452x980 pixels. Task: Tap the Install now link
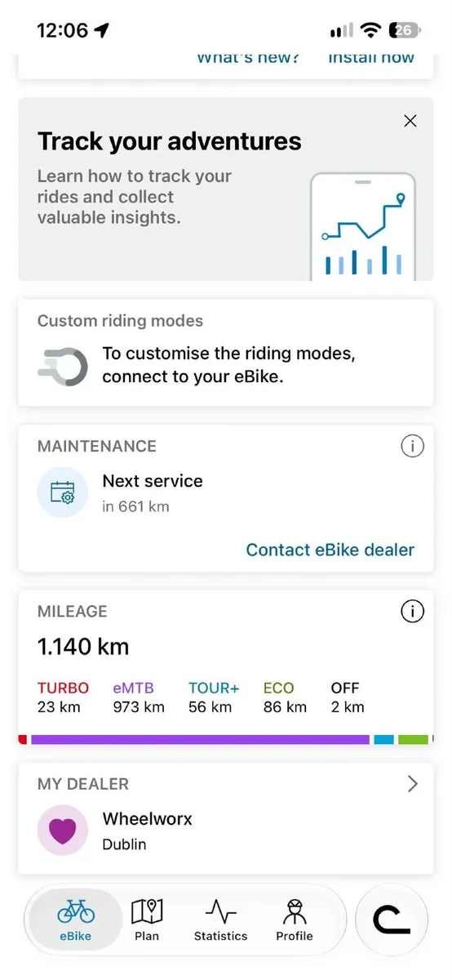[371, 57]
